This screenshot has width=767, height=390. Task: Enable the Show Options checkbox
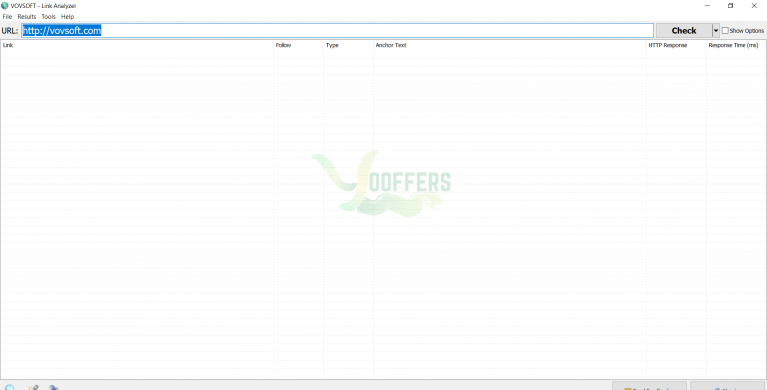(x=725, y=30)
